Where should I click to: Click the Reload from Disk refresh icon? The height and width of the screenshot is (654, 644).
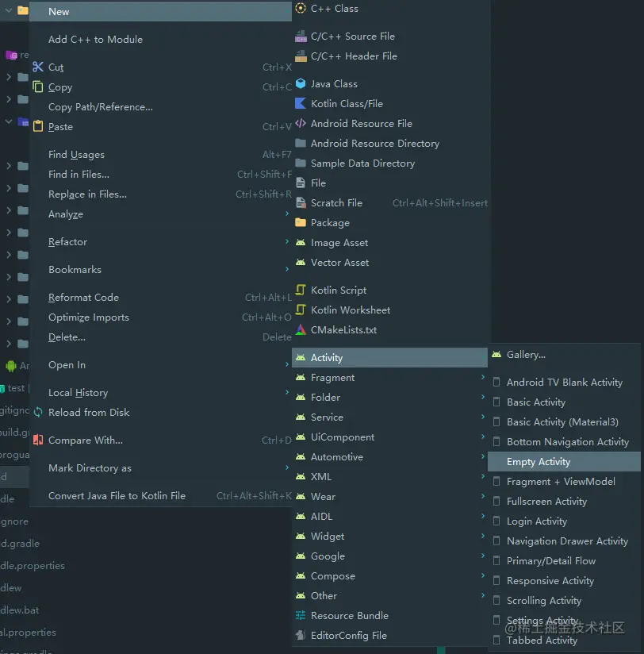click(37, 412)
